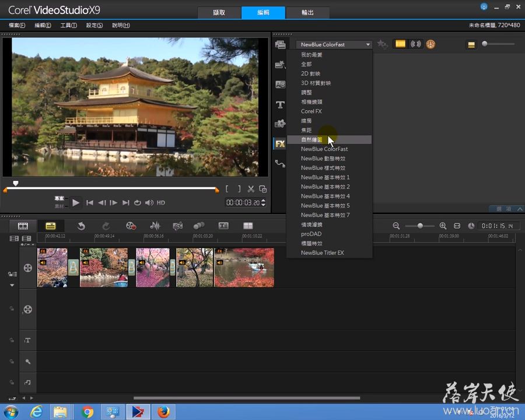Click the system volume speaker button
Image resolution: width=525 pixels, height=420 pixels.
point(149,202)
